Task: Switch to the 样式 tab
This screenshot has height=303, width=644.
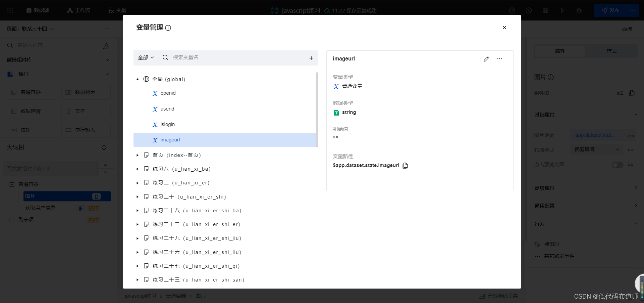Action: pos(611,51)
